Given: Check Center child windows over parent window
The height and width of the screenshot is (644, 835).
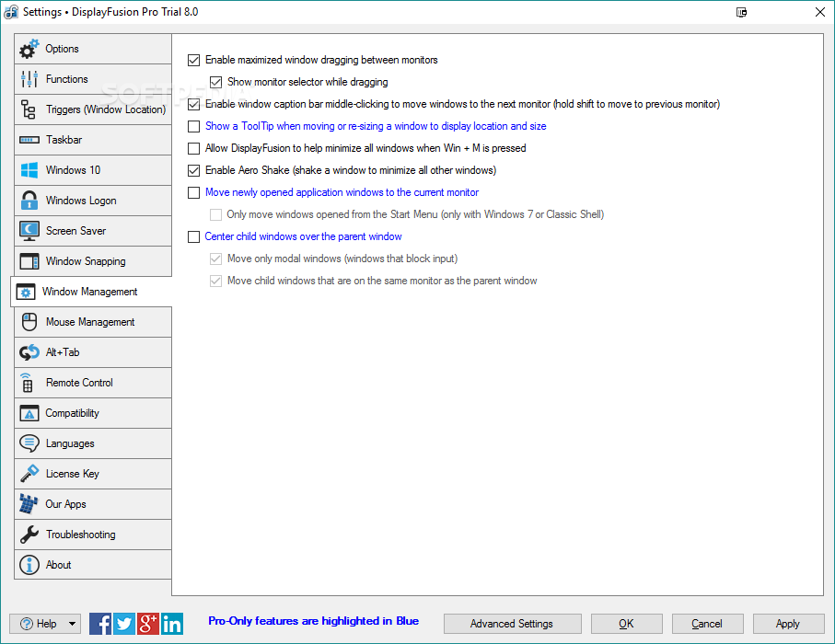Looking at the screenshot, I should coord(194,236).
